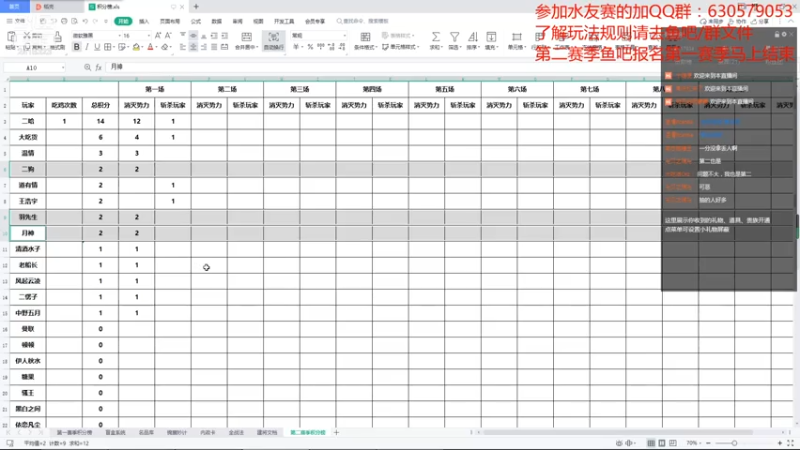Click the gear icon on chat overlay
Screen dimensions: 800x450
(784, 34)
